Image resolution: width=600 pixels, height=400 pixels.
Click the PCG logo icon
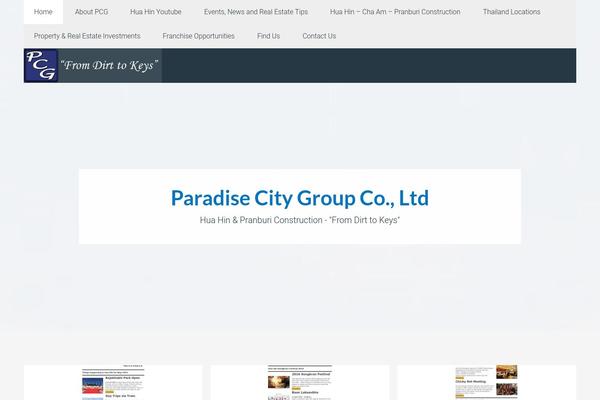coord(41,65)
